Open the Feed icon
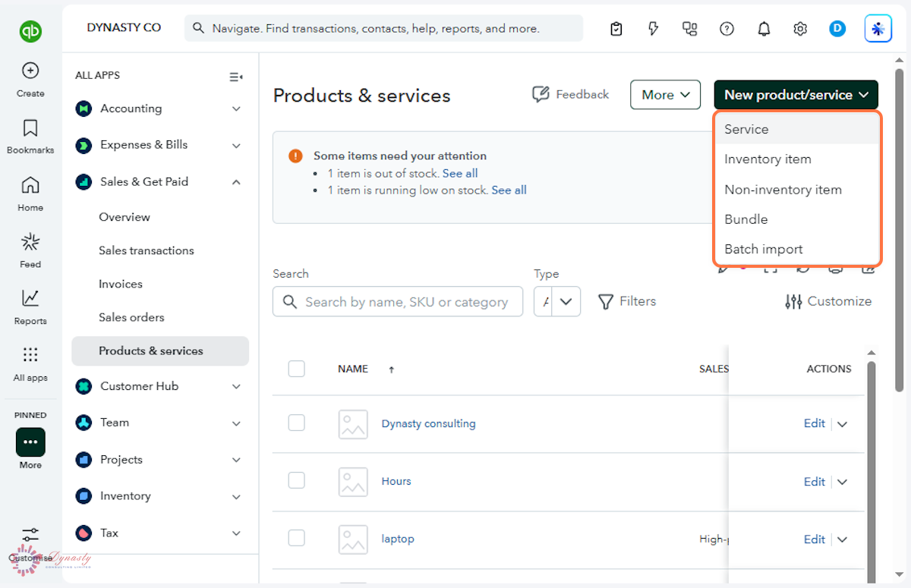Screen dimensions: 911x588 tap(30, 242)
